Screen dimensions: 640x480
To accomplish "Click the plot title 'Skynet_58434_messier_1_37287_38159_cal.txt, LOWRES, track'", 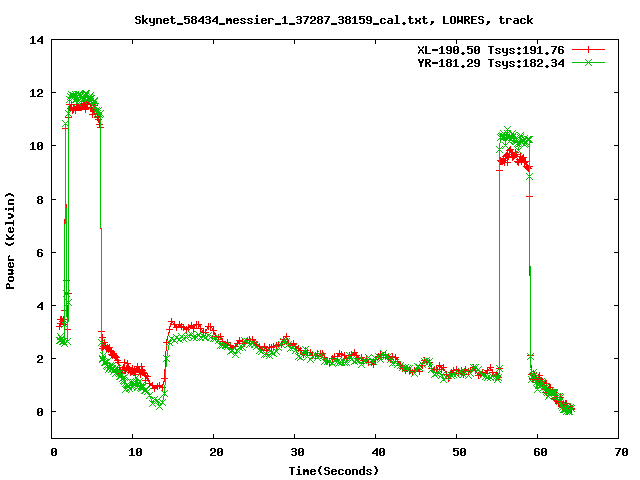I will (334, 20).
